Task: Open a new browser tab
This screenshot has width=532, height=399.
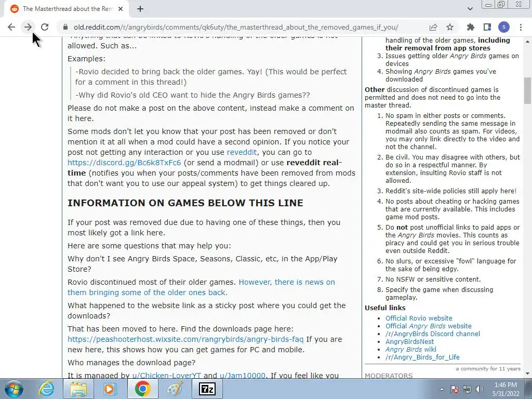Action: [x=140, y=9]
